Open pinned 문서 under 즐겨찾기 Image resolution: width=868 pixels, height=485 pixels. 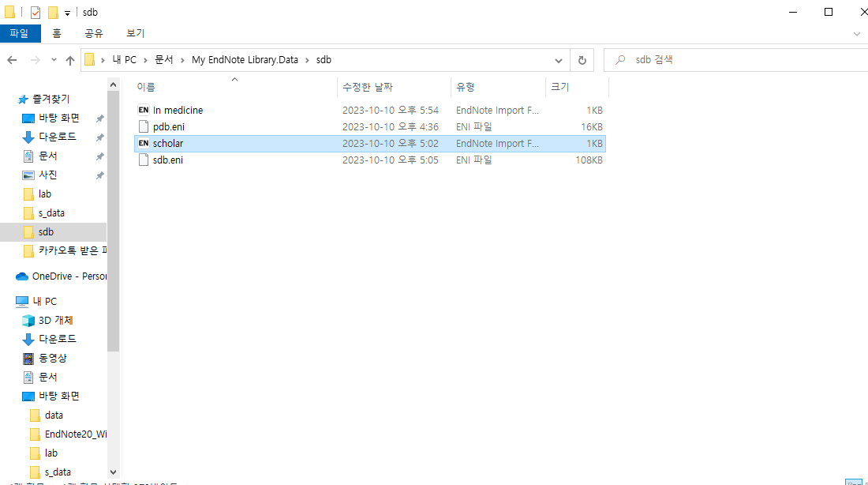[x=47, y=156]
